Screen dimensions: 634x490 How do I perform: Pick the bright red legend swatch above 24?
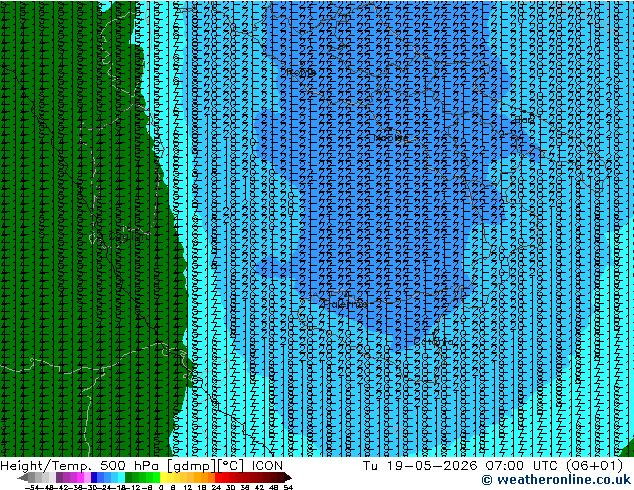[x=218, y=477]
